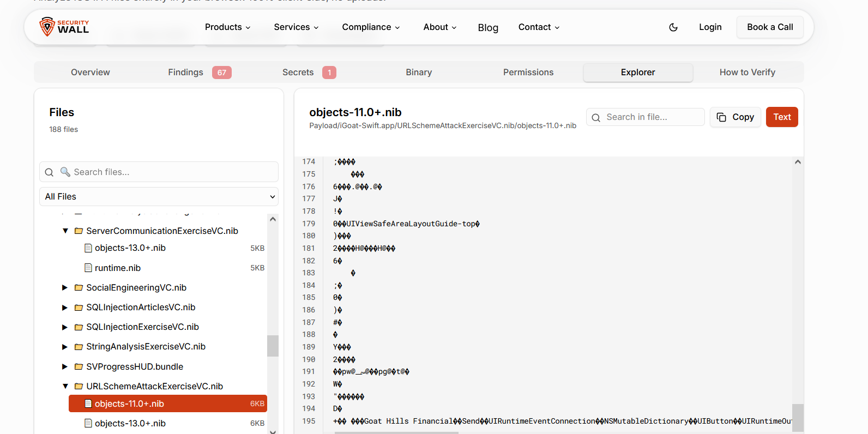Collapse the ServerCommunicationExerciseVC.nib folder

65,231
